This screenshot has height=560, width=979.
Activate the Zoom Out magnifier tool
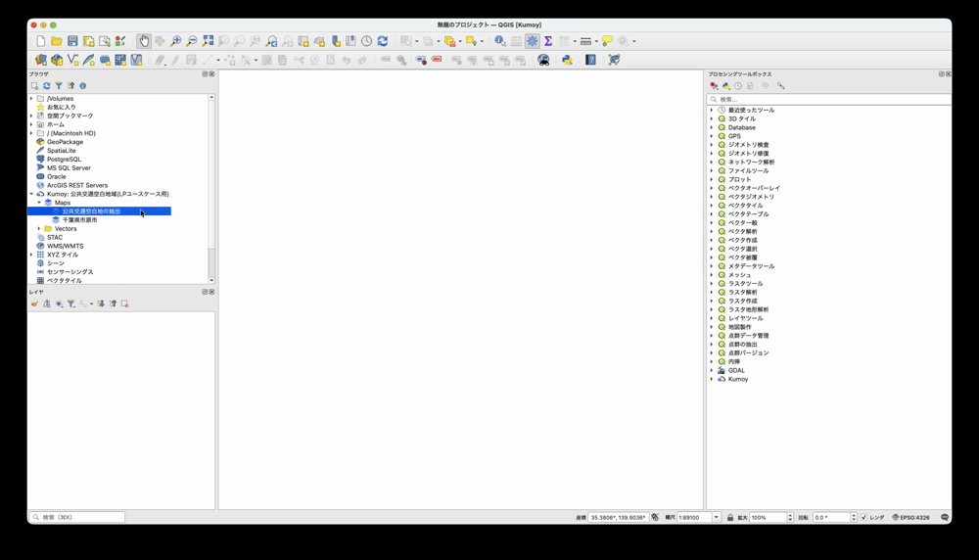click(192, 41)
